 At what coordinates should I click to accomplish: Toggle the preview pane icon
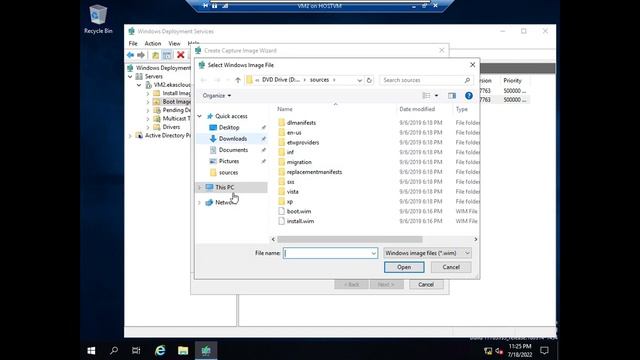coord(452,96)
